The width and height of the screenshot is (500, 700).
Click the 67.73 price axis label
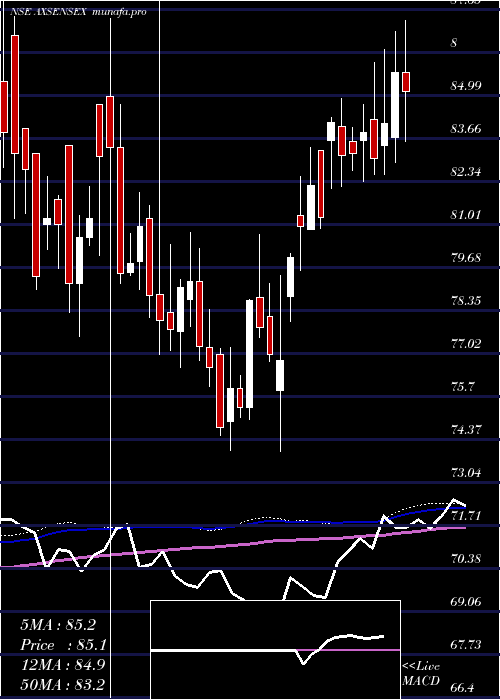pos(466,645)
